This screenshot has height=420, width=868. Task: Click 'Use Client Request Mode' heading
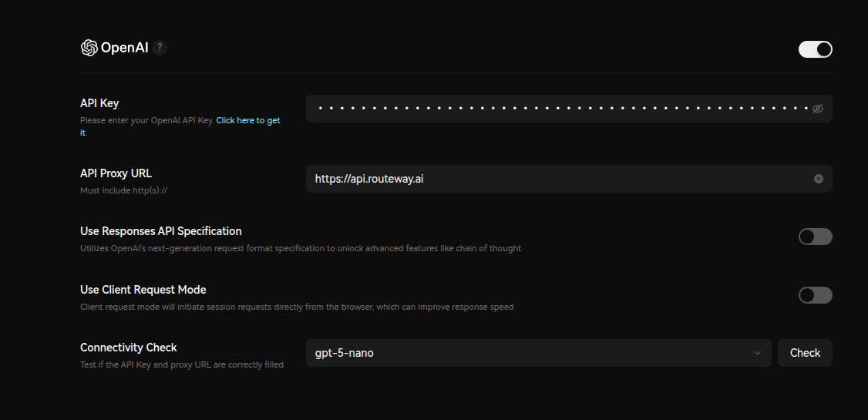point(143,290)
